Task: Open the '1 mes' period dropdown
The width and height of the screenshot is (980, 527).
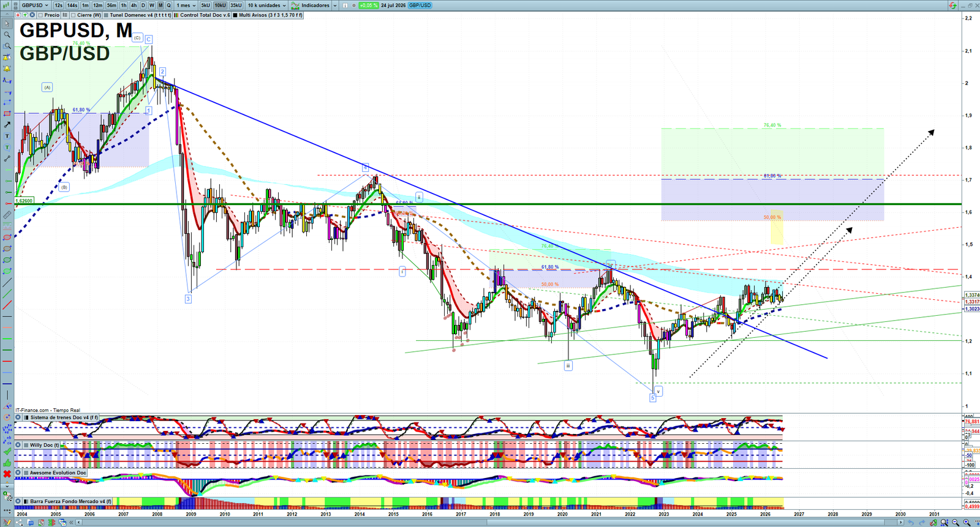Action: [x=186, y=5]
